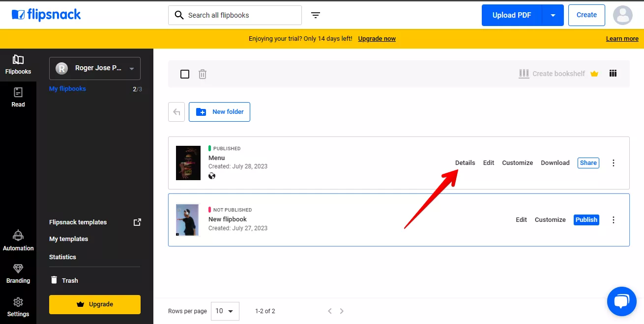This screenshot has width=644, height=324.
Task: Click the trash delete icon in toolbar
Action: pyautogui.click(x=203, y=74)
